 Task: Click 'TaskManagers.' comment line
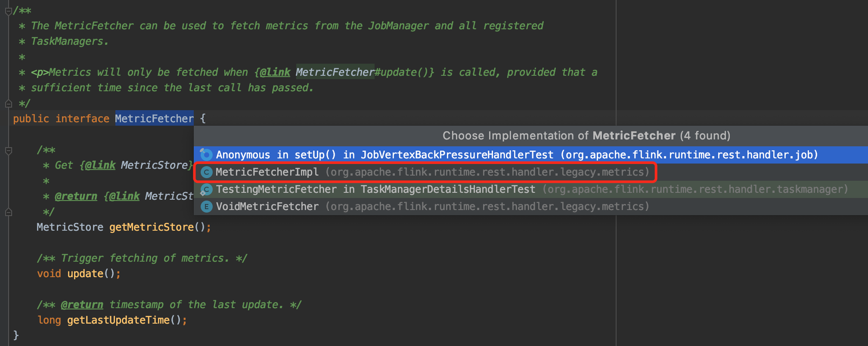click(70, 41)
